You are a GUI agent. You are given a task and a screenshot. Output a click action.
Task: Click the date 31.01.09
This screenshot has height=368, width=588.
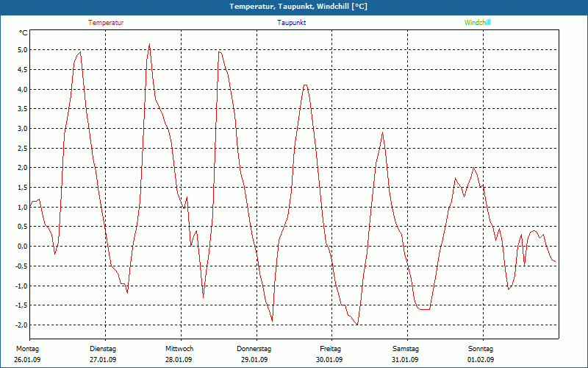[x=405, y=360]
